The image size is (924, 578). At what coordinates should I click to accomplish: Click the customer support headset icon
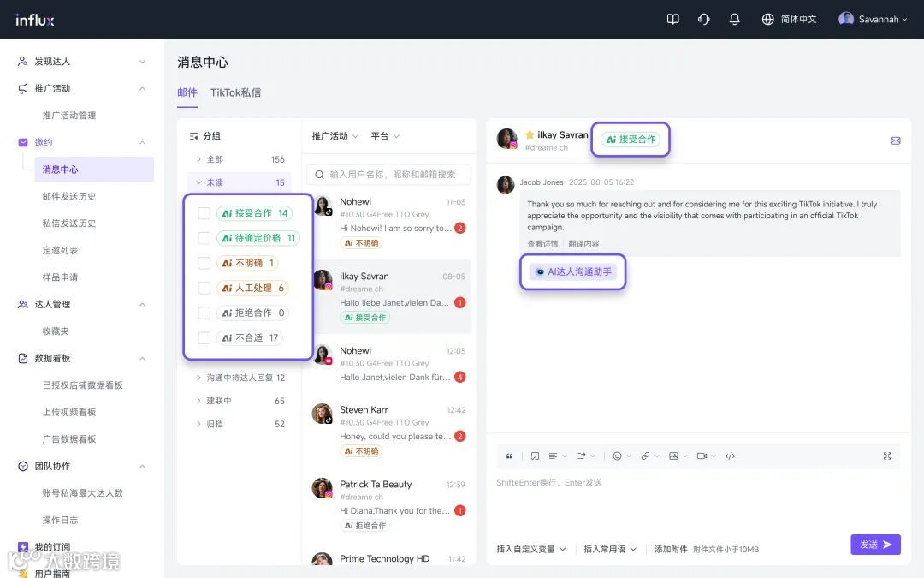click(x=703, y=19)
